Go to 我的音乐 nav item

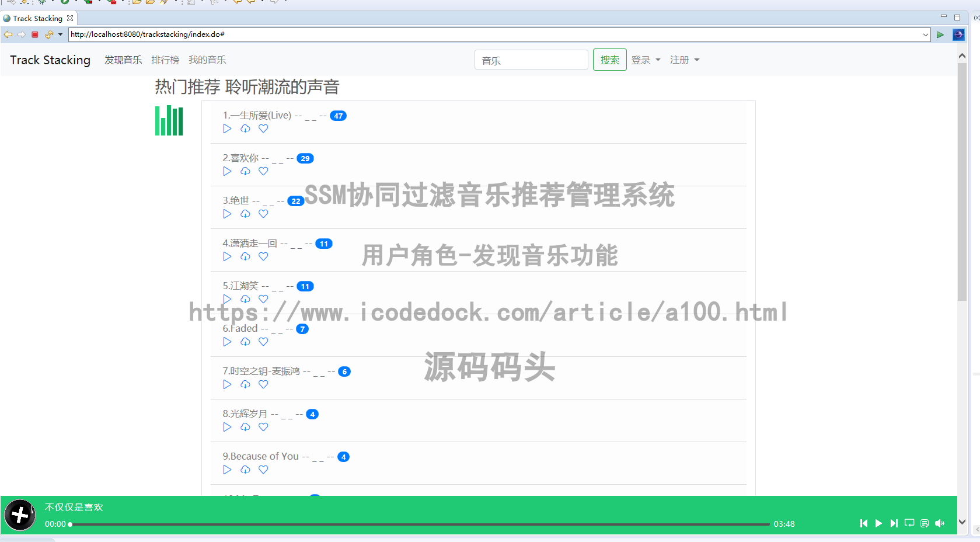click(207, 60)
